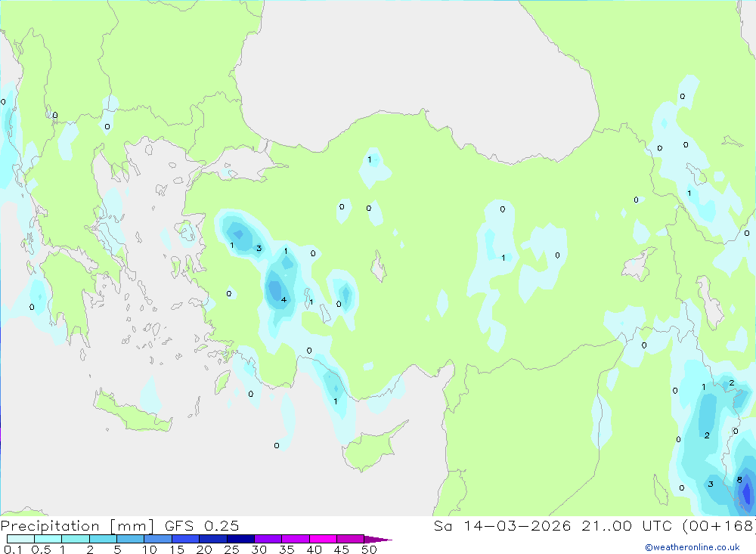The image size is (756, 554).
Task: Click the "0.5" legend scale label
Action: 41,549
